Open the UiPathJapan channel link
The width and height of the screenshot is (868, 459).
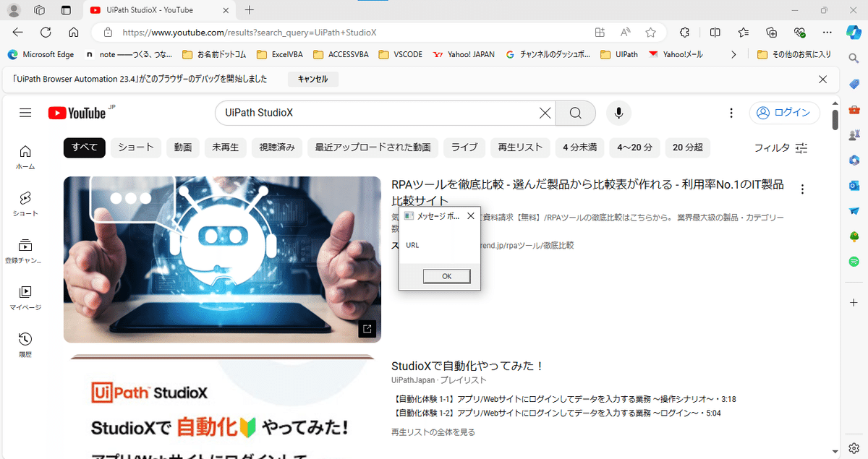pyautogui.click(x=414, y=380)
